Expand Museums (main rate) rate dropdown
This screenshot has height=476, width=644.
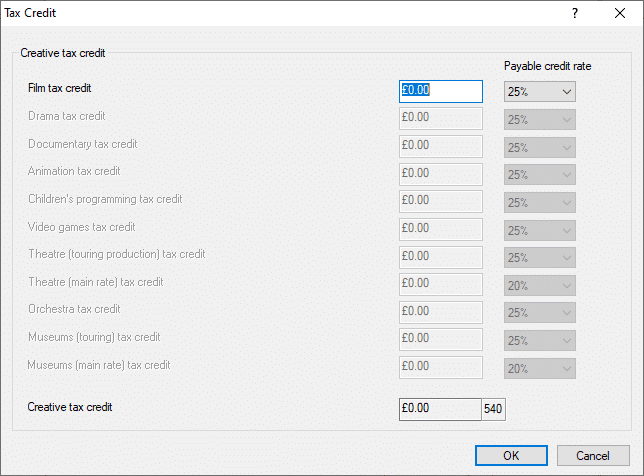tap(540, 368)
